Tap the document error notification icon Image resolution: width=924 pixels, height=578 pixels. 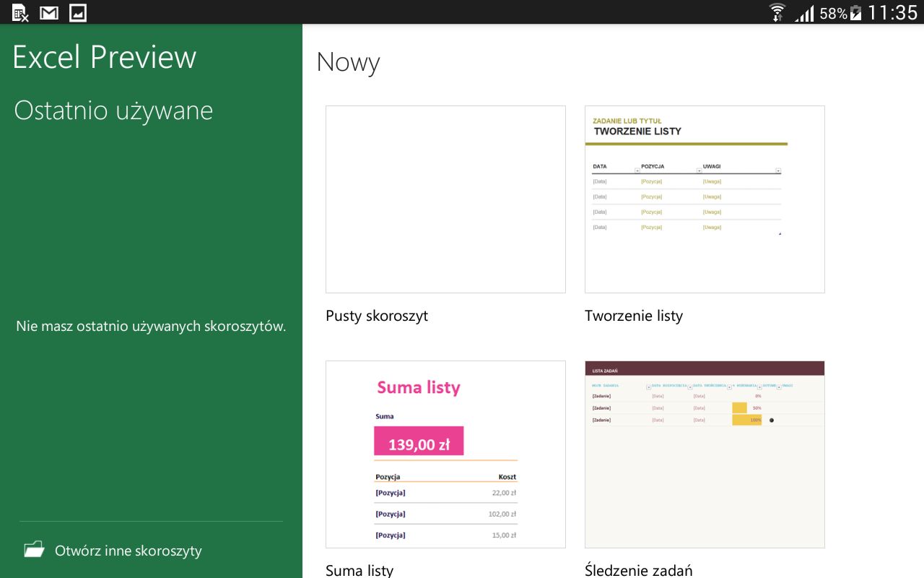(x=20, y=12)
